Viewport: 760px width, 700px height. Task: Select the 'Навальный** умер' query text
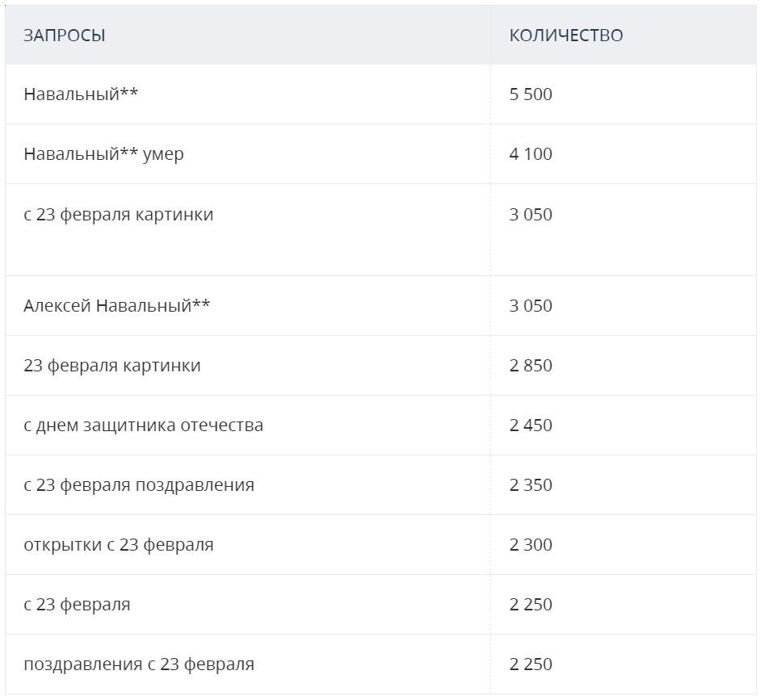[103, 154]
